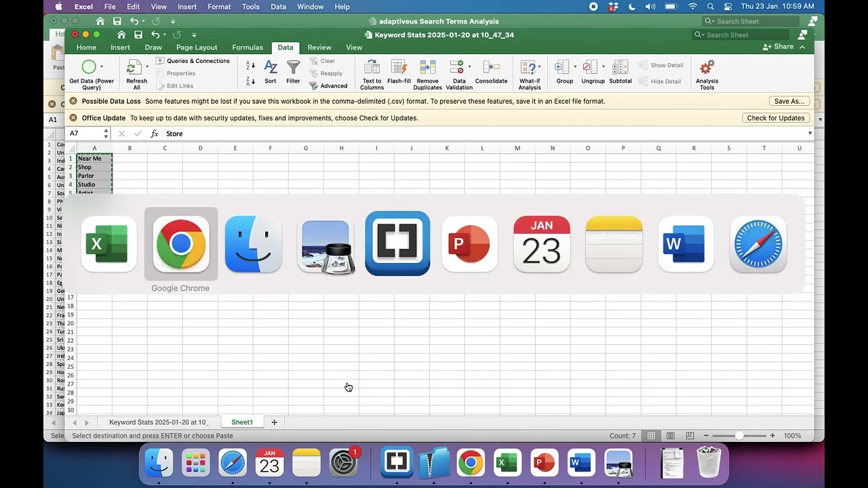Click Remove Duplicates icon
Image resolution: width=868 pixels, height=488 pixels.
[427, 67]
